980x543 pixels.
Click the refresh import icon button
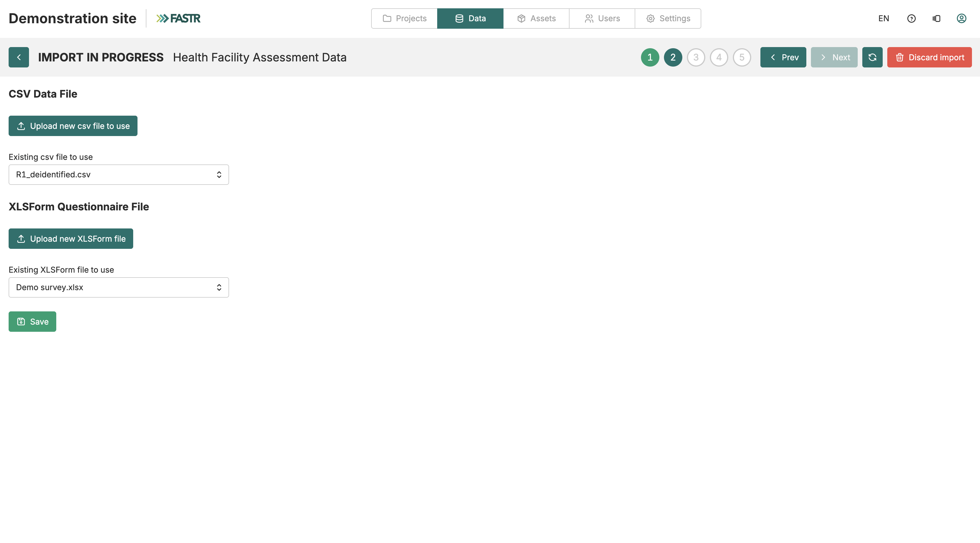872,57
